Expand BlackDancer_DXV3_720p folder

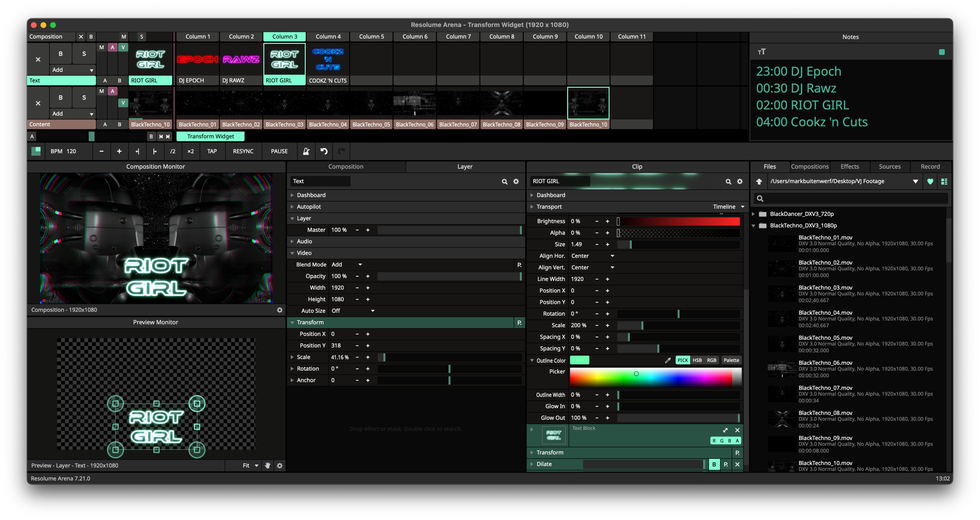[753, 214]
